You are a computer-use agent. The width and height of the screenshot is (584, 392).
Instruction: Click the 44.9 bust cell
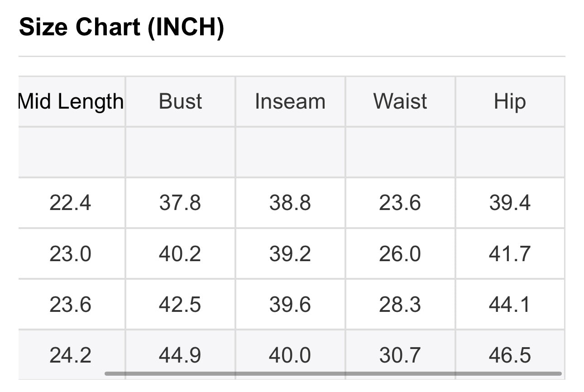(x=180, y=355)
